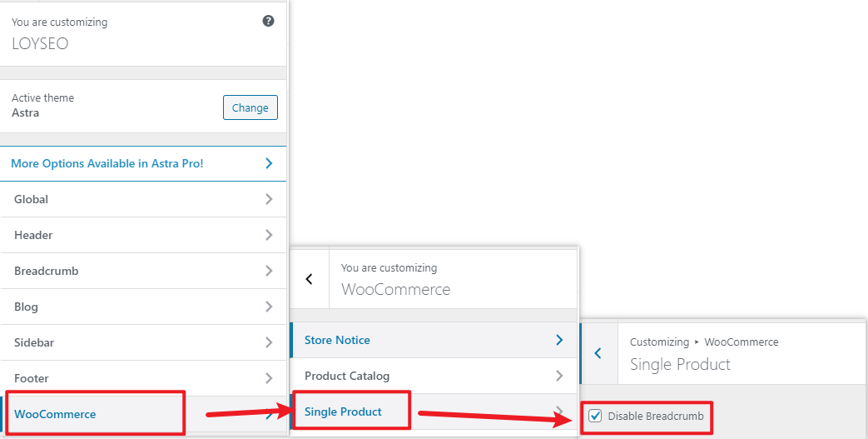The image size is (868, 439).
Task: Go back from WooCommerce panel
Action: tap(310, 279)
